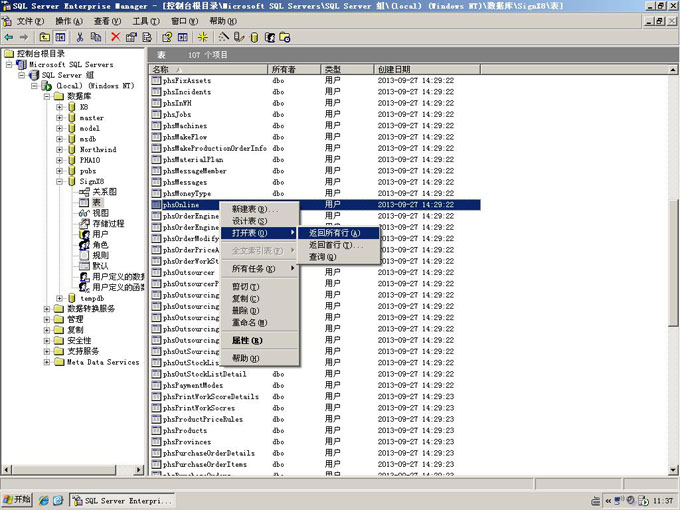Expand the 安全性 folder node
This screenshot has height=510, width=680.
tap(46, 340)
